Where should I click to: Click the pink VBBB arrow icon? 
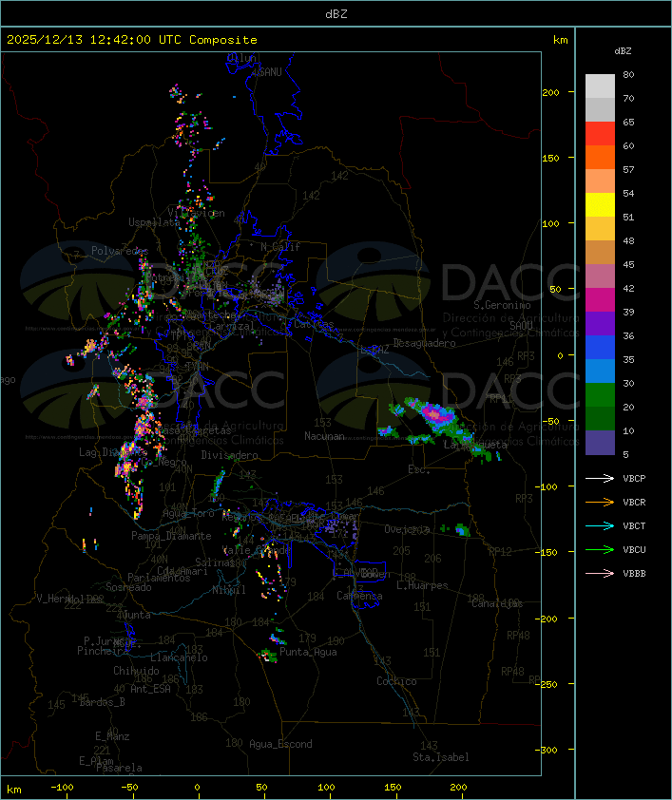[600, 574]
